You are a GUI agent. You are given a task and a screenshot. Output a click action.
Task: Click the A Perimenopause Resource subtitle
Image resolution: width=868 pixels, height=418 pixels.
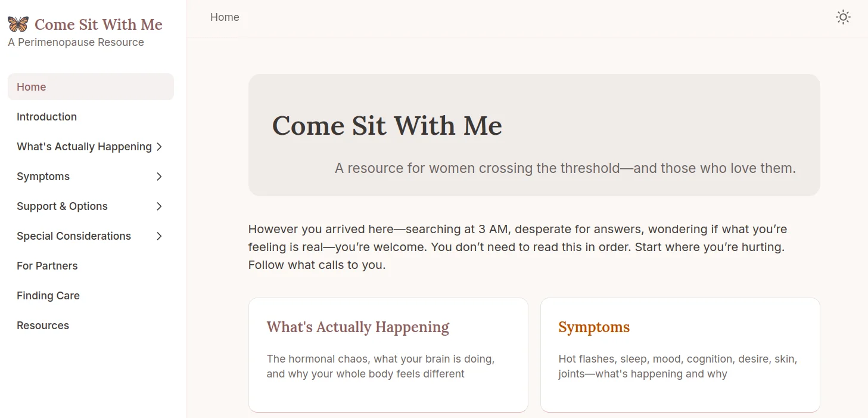coord(76,42)
